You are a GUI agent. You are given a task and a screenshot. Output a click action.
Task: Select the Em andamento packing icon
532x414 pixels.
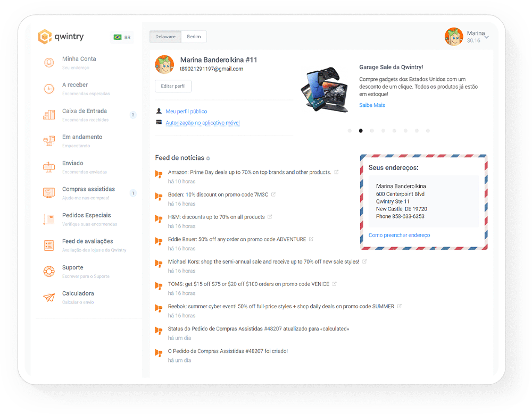49,141
